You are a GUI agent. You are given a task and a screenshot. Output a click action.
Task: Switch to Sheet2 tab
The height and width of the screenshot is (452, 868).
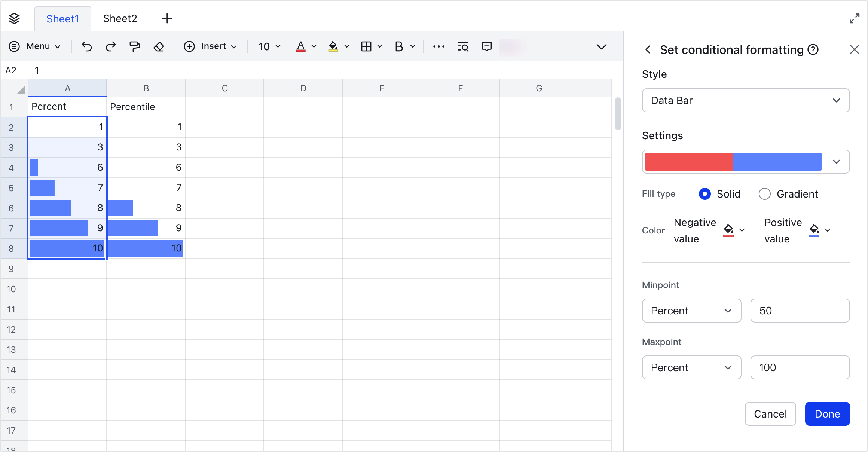point(120,18)
